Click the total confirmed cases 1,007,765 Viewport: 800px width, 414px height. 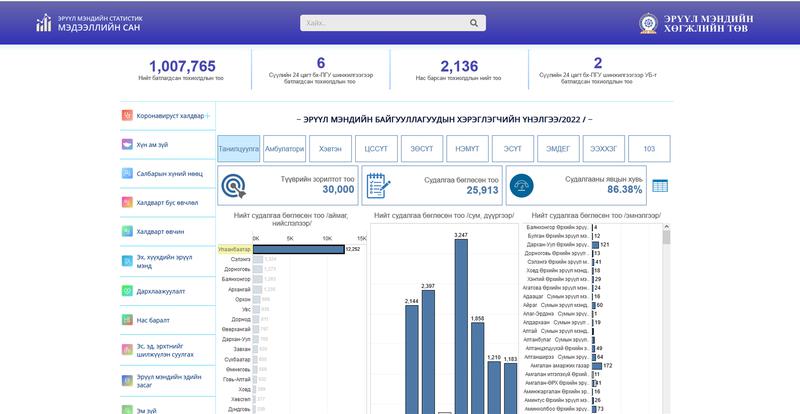182,66
